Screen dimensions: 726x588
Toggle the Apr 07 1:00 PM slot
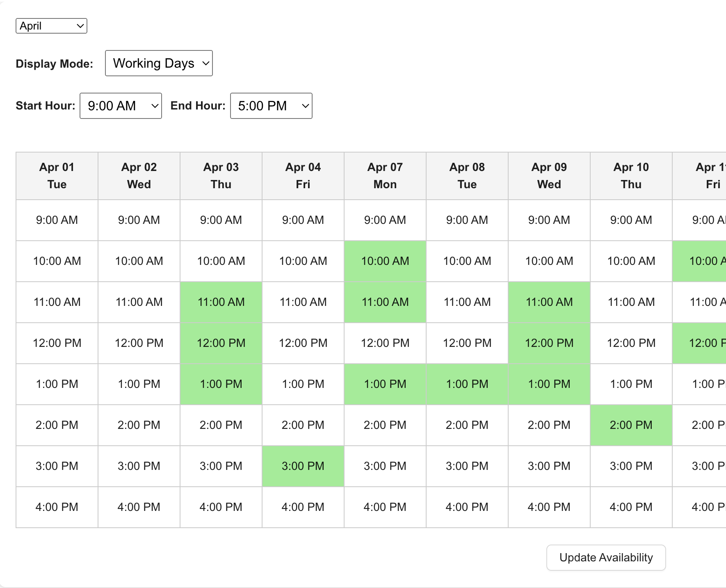385,384
